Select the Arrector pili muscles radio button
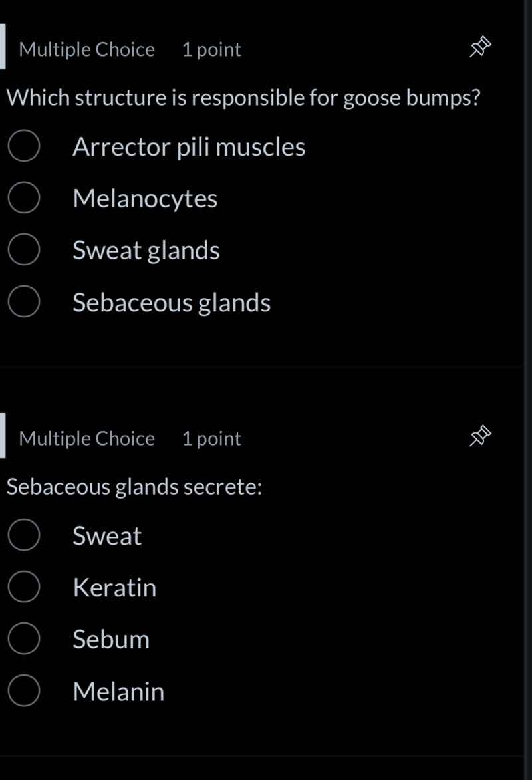Viewport: 532px width, 780px height. click(24, 147)
